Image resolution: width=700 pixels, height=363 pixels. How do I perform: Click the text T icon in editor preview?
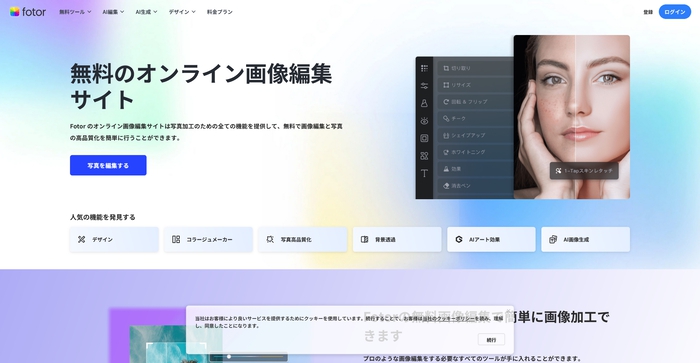[x=424, y=173]
